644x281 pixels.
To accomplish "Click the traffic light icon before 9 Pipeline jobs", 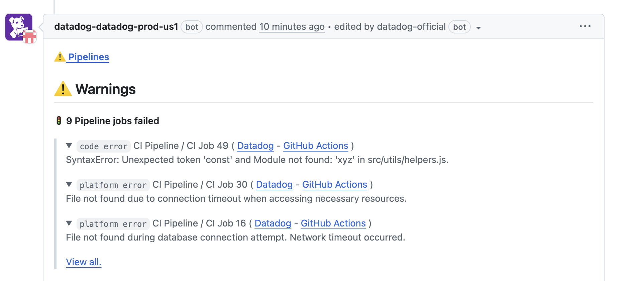I will click(59, 121).
